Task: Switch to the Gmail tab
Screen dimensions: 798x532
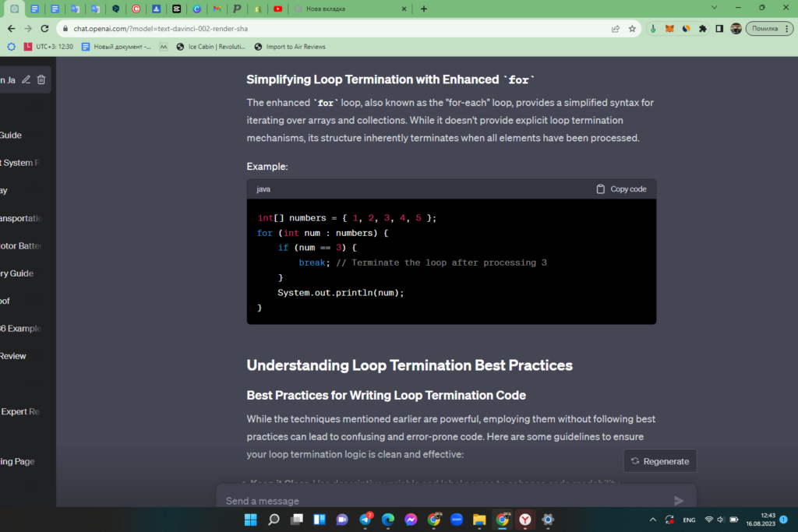Action: pos(217,9)
